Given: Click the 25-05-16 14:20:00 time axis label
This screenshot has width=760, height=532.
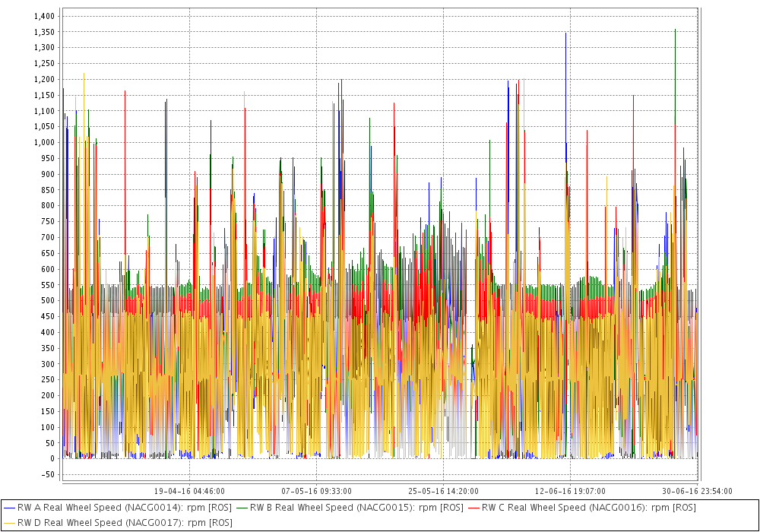Looking at the screenshot, I should click(x=444, y=491).
